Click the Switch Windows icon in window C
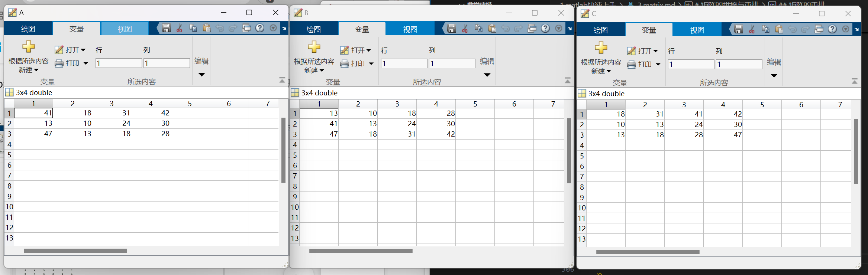Image resolution: width=868 pixels, height=275 pixels. 819,29
